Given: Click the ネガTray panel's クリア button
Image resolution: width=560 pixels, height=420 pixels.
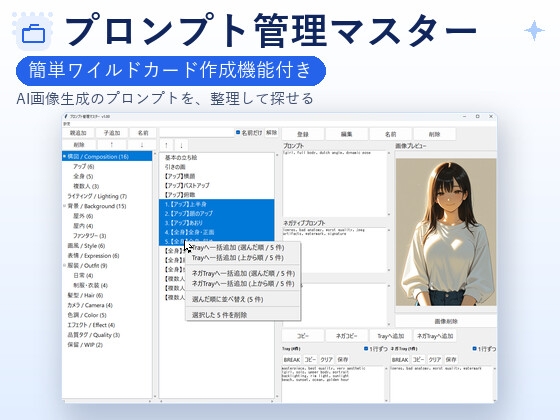Looking at the screenshot, I should [x=435, y=360].
